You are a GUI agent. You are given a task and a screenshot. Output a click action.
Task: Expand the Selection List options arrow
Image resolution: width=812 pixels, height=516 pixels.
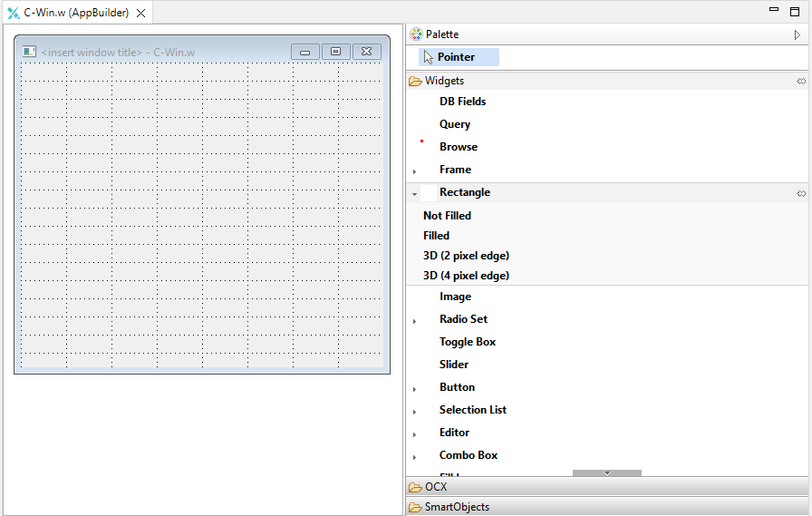coord(415,412)
